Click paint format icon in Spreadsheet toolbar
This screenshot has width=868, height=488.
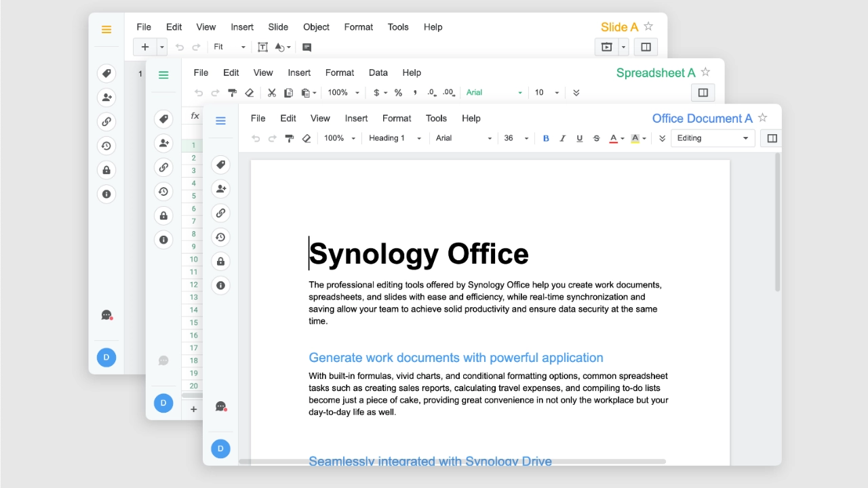(x=232, y=93)
